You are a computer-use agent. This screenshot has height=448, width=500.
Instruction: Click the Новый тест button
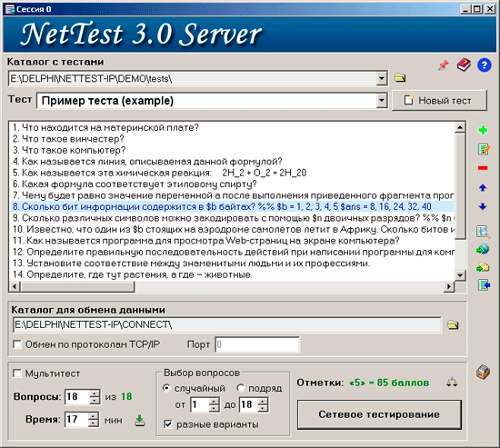coord(439,101)
